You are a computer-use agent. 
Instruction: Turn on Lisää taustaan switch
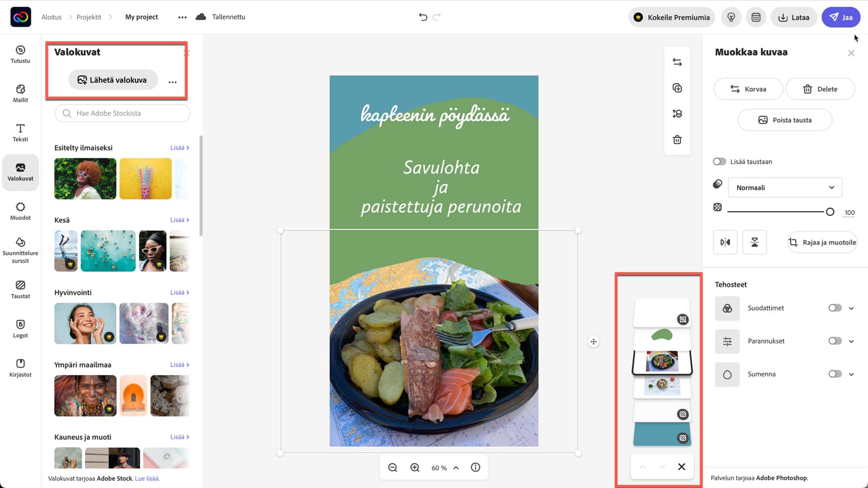pyautogui.click(x=719, y=162)
